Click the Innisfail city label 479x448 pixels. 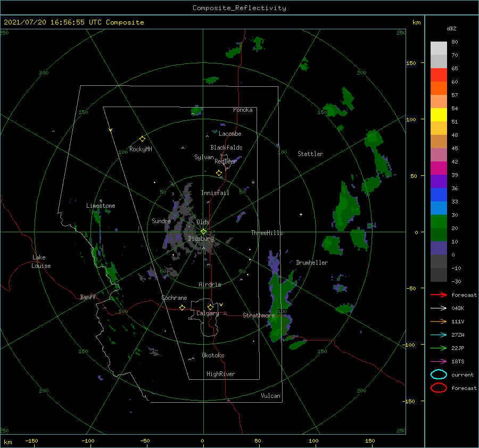tap(215, 193)
